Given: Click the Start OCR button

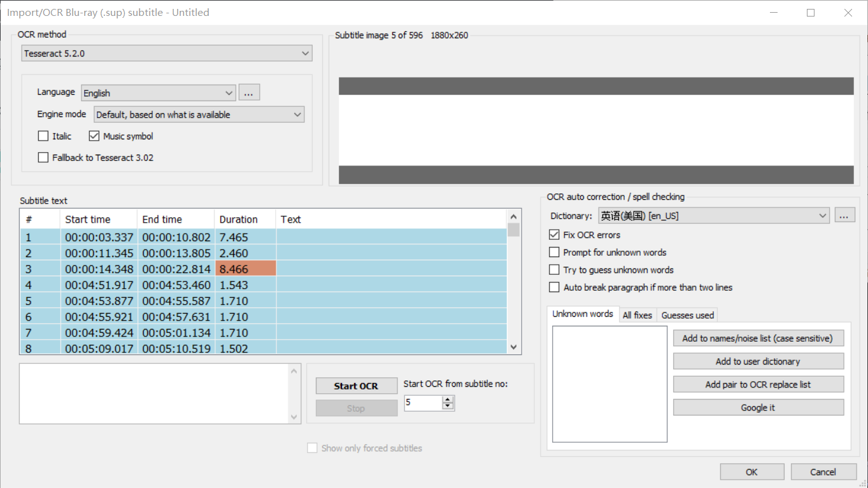Looking at the screenshot, I should coord(356,386).
